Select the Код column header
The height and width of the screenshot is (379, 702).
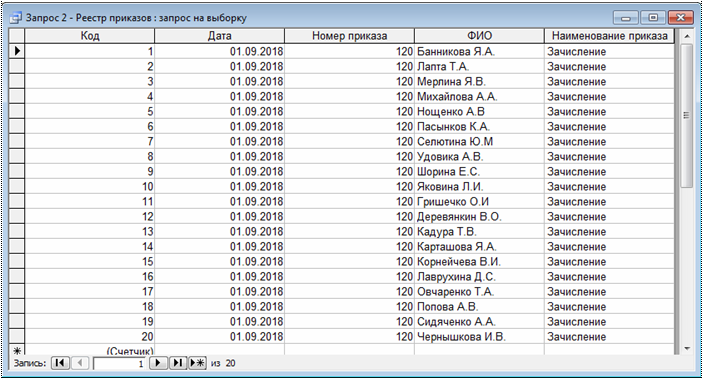[x=90, y=36]
